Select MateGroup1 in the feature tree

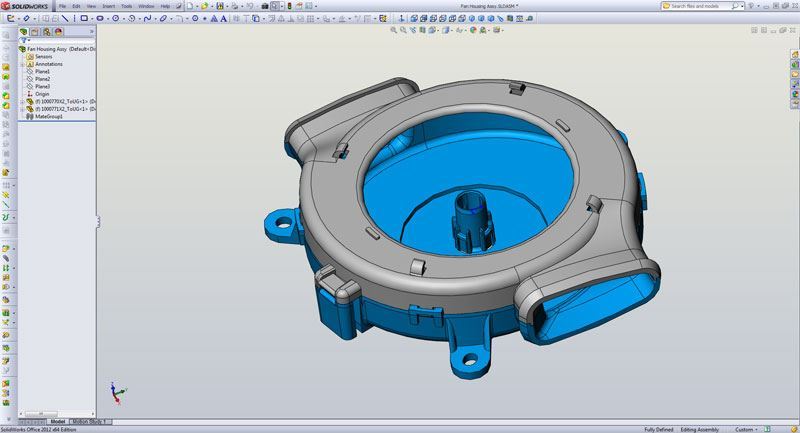49,117
